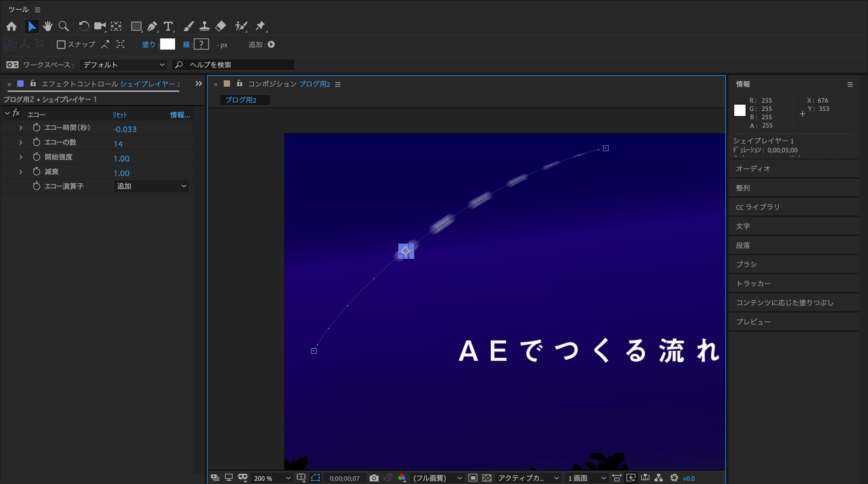Click the 線 stroke options label

187,45
